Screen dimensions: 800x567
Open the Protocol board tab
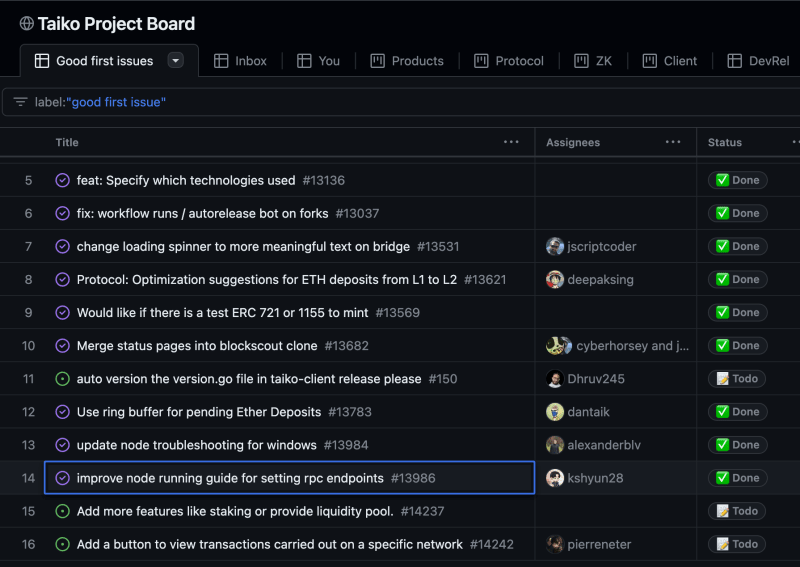[509, 61]
